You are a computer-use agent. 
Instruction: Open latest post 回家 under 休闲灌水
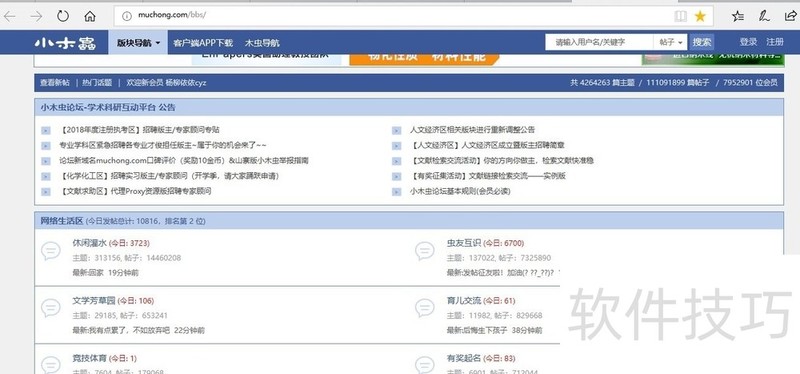95,273
